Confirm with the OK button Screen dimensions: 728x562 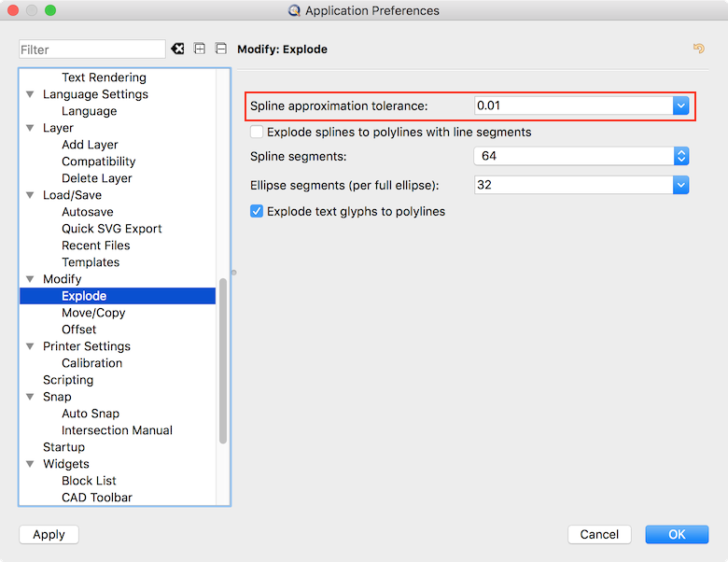677,535
